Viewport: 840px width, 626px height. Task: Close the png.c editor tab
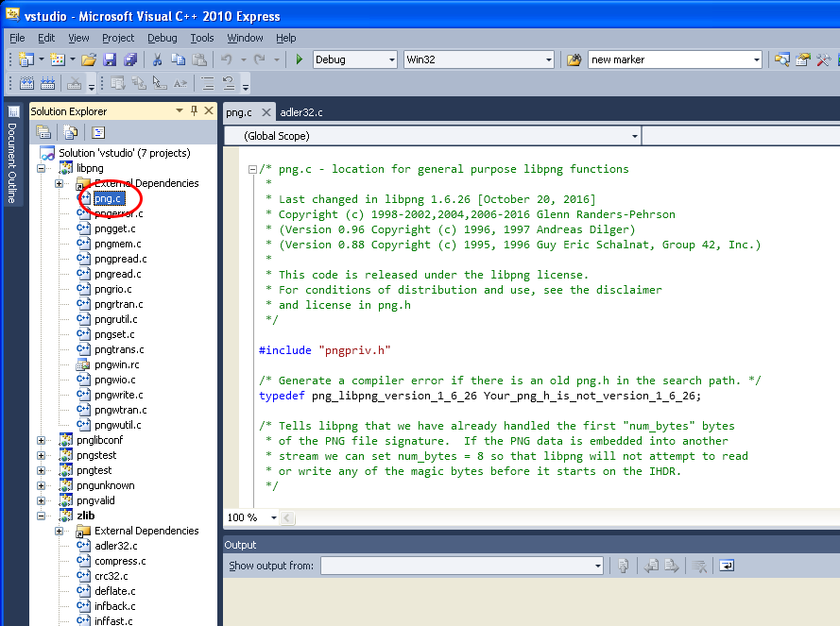266,112
